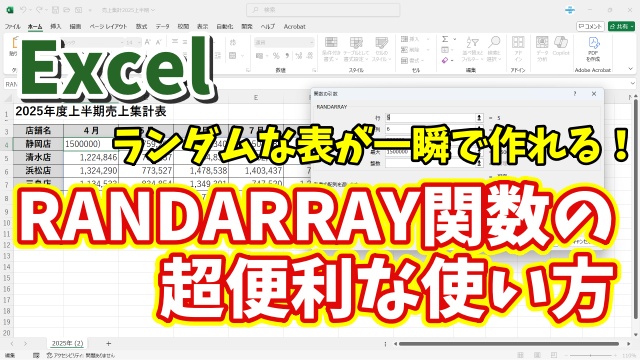Select the 店舗名 header cell
Screen dimensions: 640x360
pos(38,131)
